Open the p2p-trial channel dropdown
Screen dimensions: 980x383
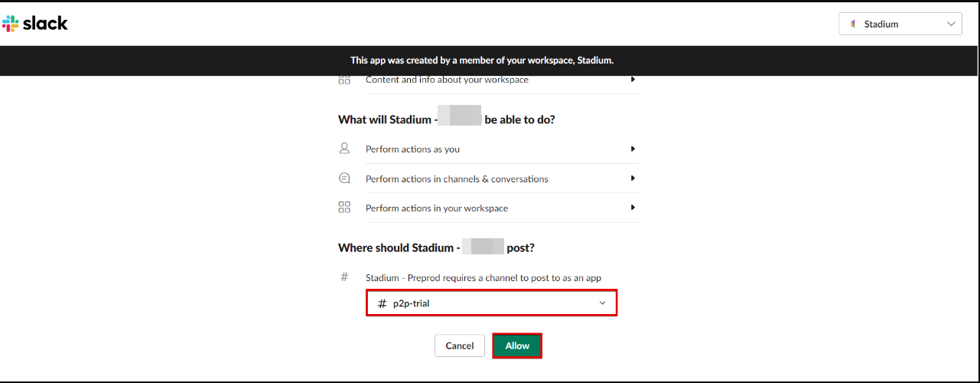tap(491, 303)
